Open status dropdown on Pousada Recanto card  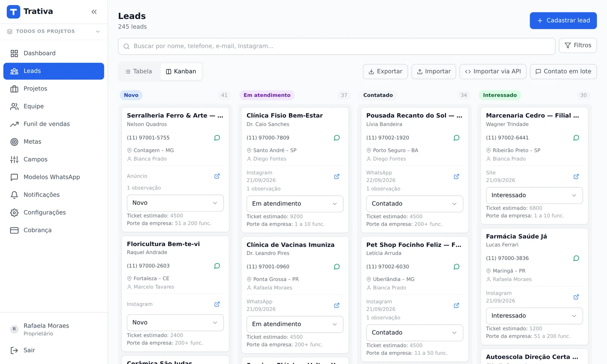click(415, 204)
